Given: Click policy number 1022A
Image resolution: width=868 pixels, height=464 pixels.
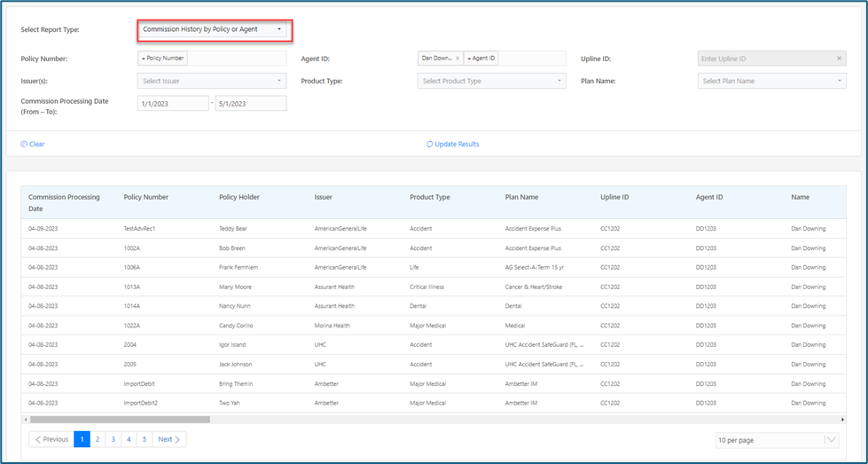Looking at the screenshot, I should coord(132,326).
